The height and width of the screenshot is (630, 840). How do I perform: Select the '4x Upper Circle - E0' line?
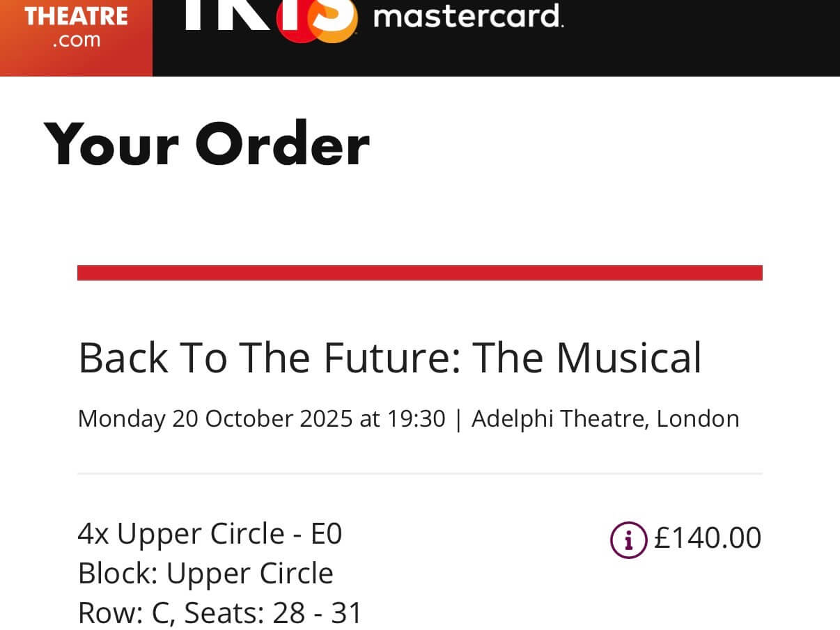pyautogui.click(x=210, y=534)
